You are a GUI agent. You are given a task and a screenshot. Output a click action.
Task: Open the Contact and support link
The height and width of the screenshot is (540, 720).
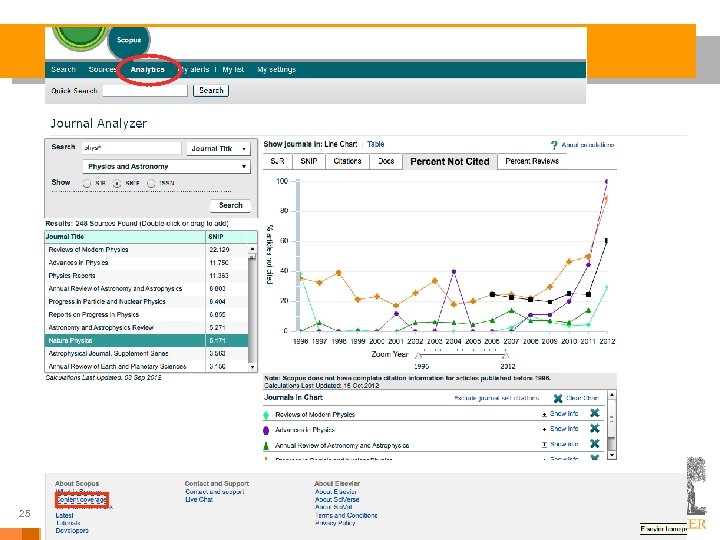tap(214, 492)
